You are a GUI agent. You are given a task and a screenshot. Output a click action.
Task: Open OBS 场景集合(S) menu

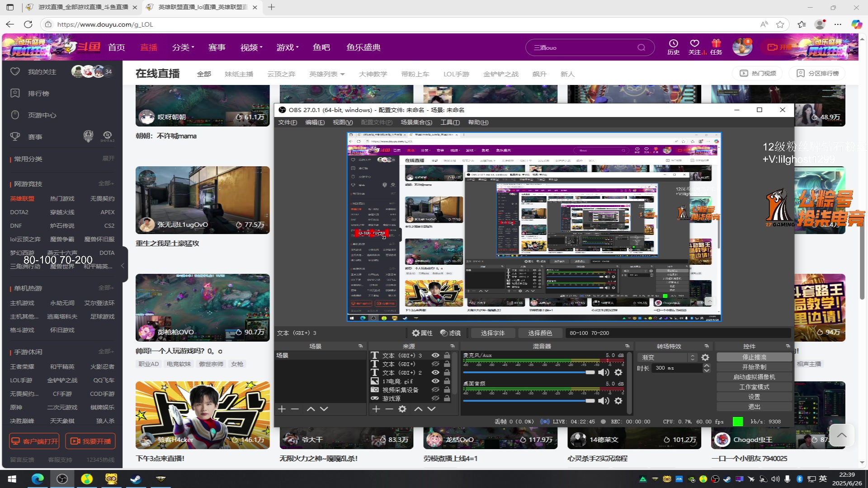416,122
